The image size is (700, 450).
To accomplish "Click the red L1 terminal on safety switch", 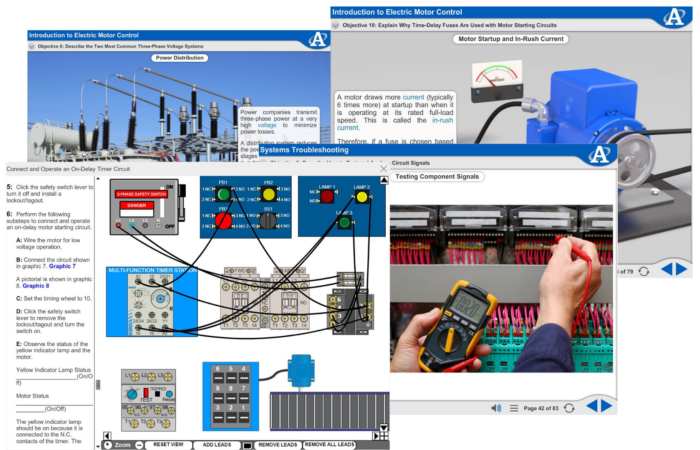I will pyautogui.click(x=118, y=225).
